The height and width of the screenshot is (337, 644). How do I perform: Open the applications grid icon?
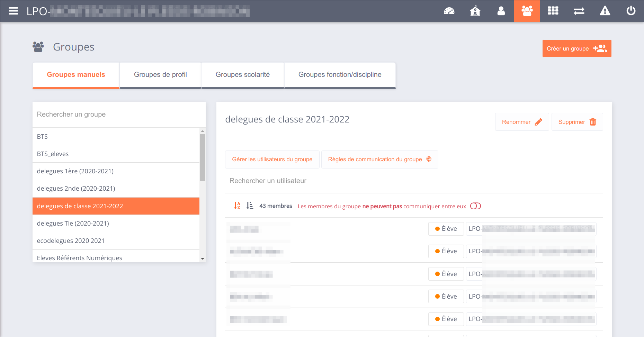tap(553, 11)
